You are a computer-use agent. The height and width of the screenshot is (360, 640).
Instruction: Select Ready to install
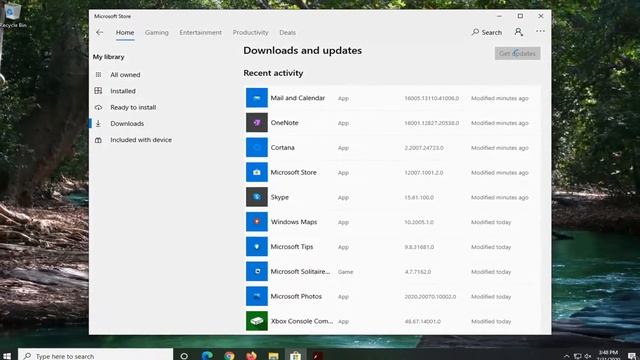click(x=133, y=107)
